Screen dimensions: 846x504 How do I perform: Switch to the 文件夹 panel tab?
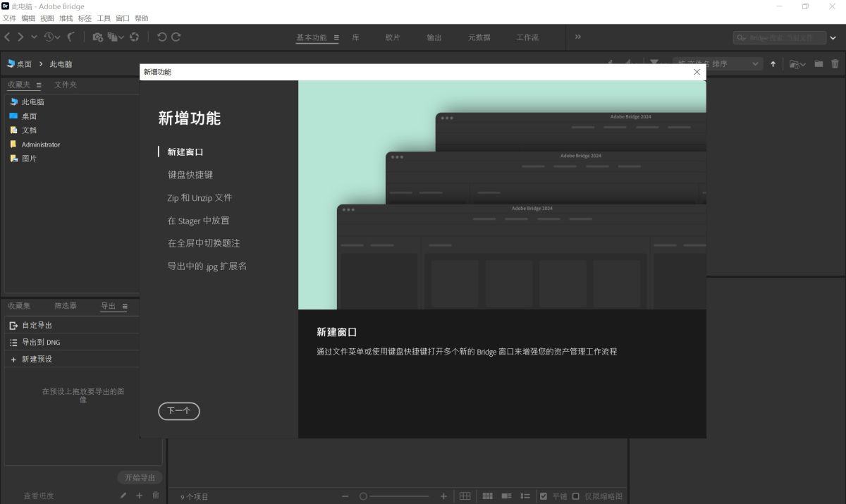point(66,85)
